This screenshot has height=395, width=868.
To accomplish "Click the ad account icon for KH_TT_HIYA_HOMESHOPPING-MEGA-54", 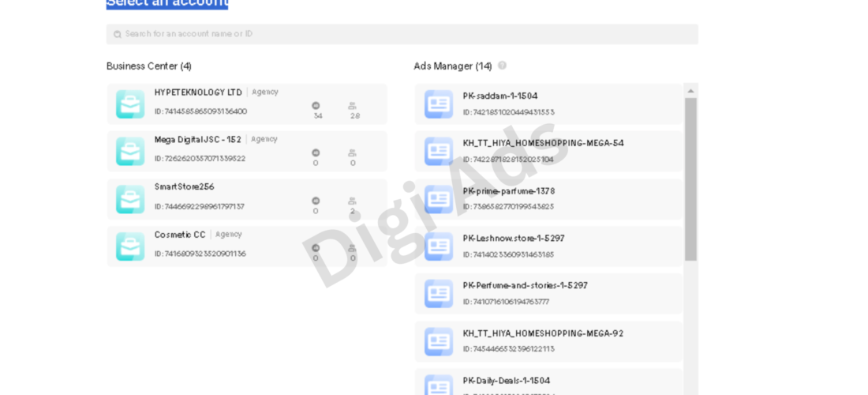I will click(439, 151).
